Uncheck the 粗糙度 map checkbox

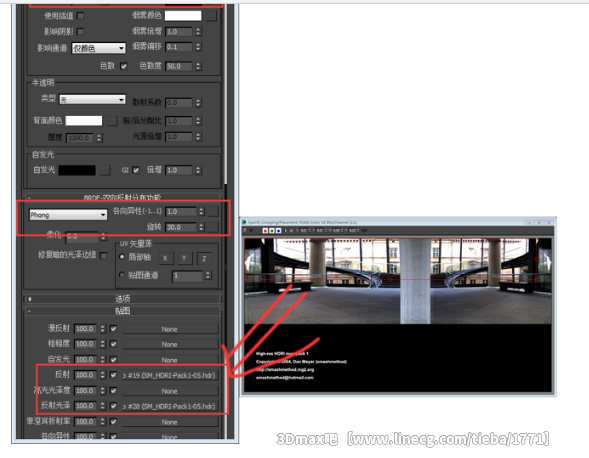pos(113,344)
